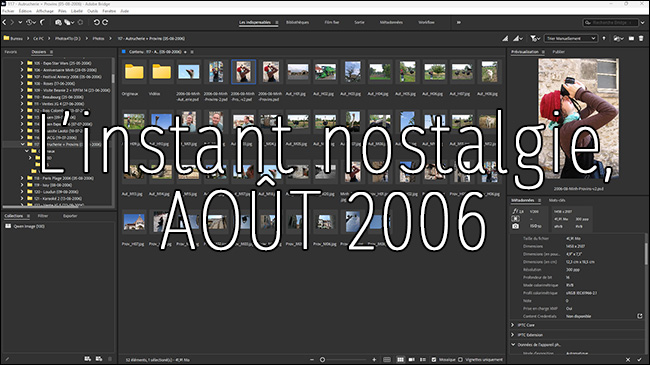
Task: Expand folder 118 - Paris Plage 2006
Action: click(x=22, y=178)
